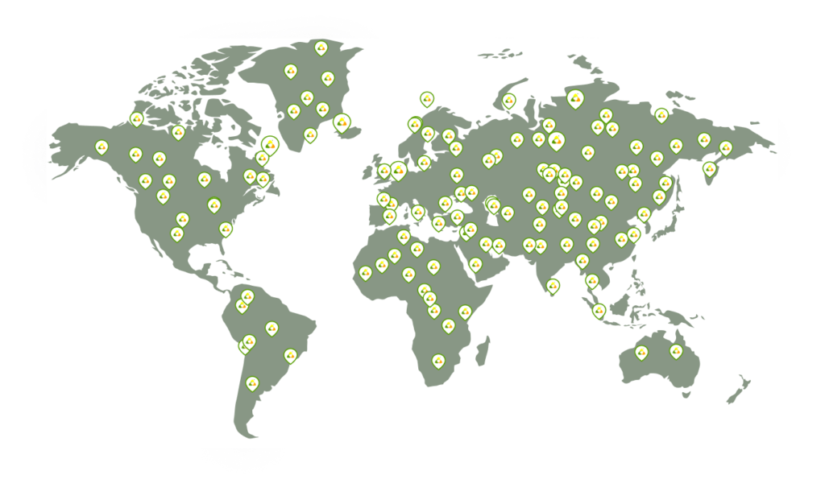Select the large pin on Iceland
This screenshot has height=504, width=825.
pyautogui.click(x=342, y=123)
